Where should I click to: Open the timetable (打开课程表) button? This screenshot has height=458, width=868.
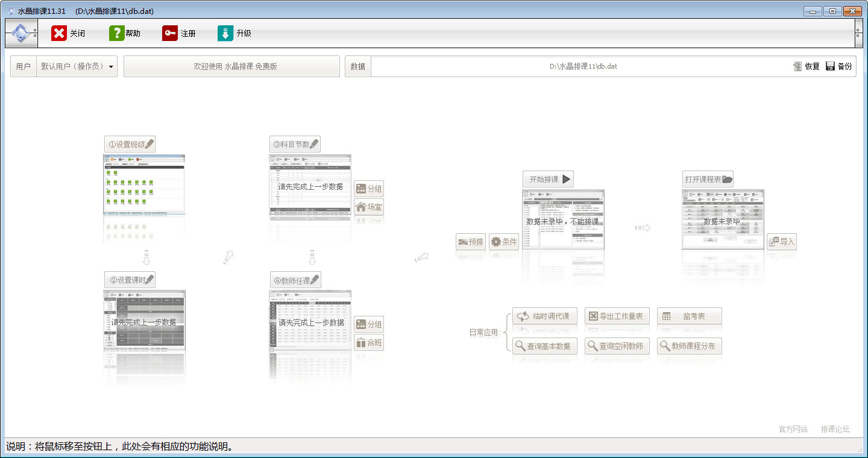(708, 179)
